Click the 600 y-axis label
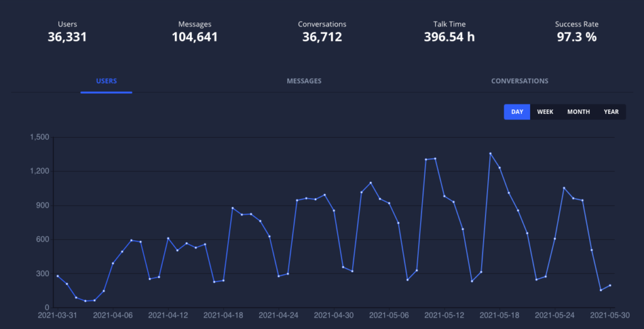Viewport: 644px width, 329px height. click(44, 240)
